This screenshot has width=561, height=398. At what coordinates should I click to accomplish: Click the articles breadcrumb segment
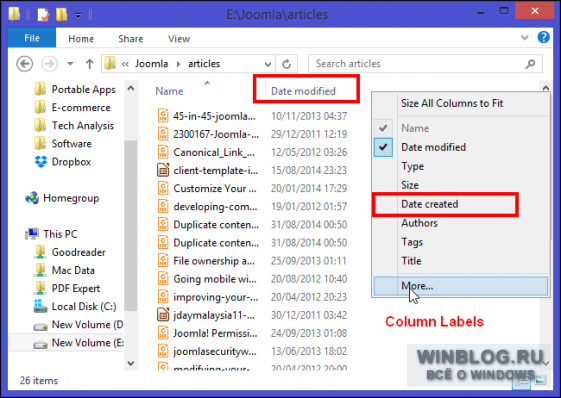pos(204,64)
